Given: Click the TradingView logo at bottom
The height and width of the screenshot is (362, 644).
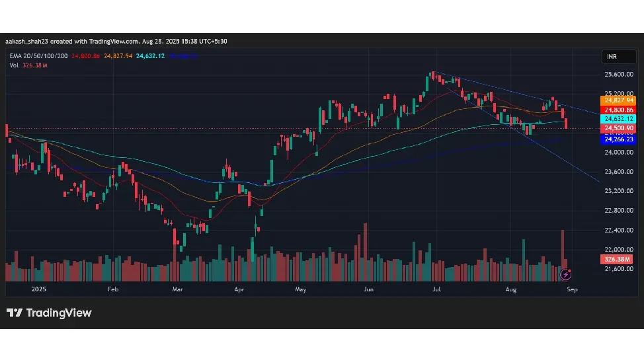Looking at the screenshot, I should point(49,313).
